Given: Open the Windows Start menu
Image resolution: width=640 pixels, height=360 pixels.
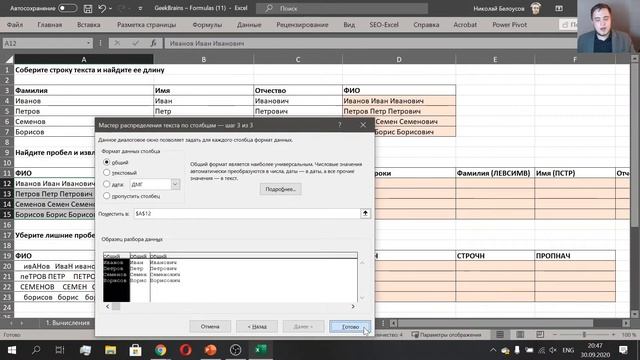Looking at the screenshot, I should click(x=11, y=350).
